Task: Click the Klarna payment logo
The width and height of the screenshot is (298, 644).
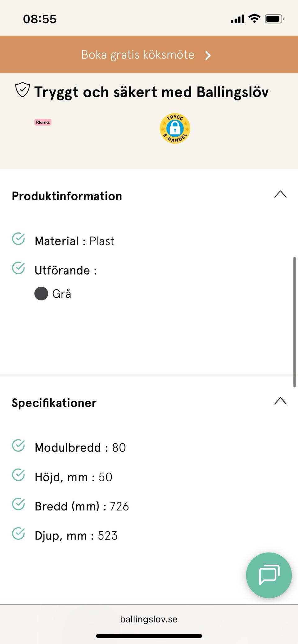Action: coord(43,122)
